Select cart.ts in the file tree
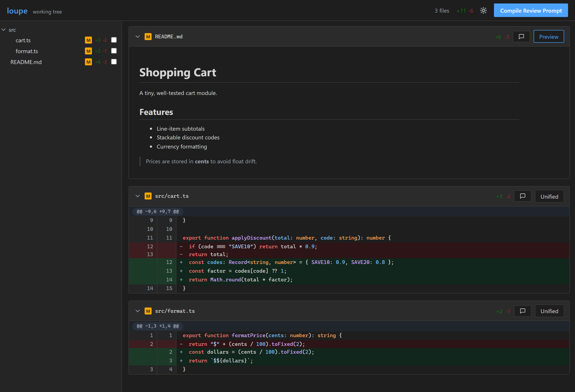This screenshot has height=392, width=575. [23, 40]
